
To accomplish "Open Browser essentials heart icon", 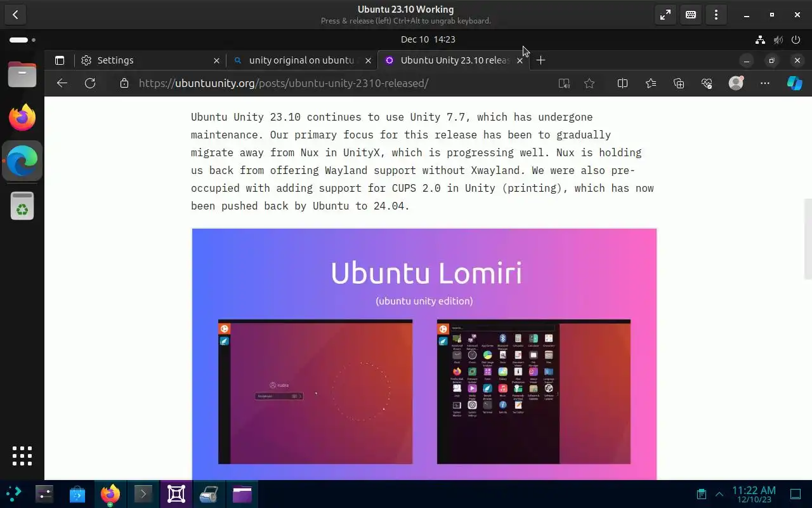I will tap(707, 83).
